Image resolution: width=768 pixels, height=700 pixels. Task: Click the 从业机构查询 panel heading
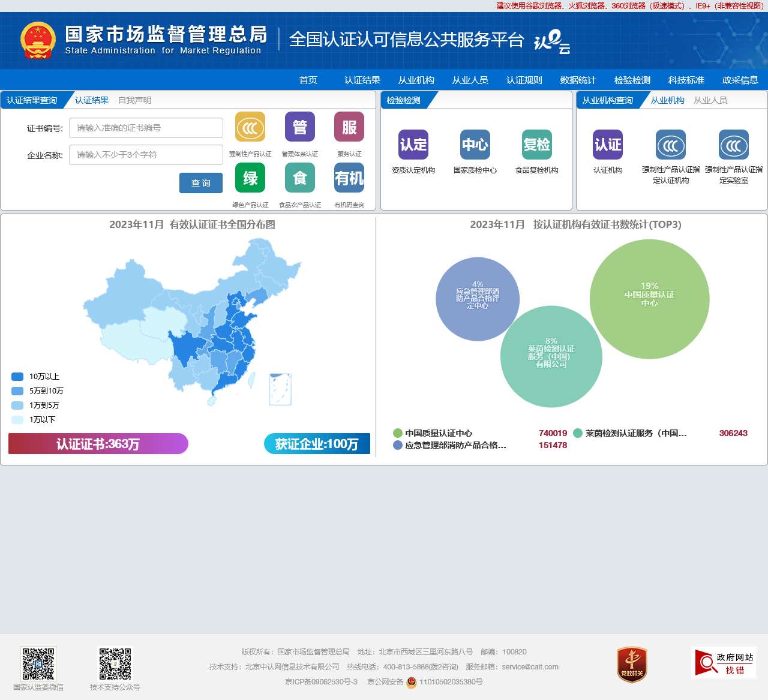coord(608,100)
